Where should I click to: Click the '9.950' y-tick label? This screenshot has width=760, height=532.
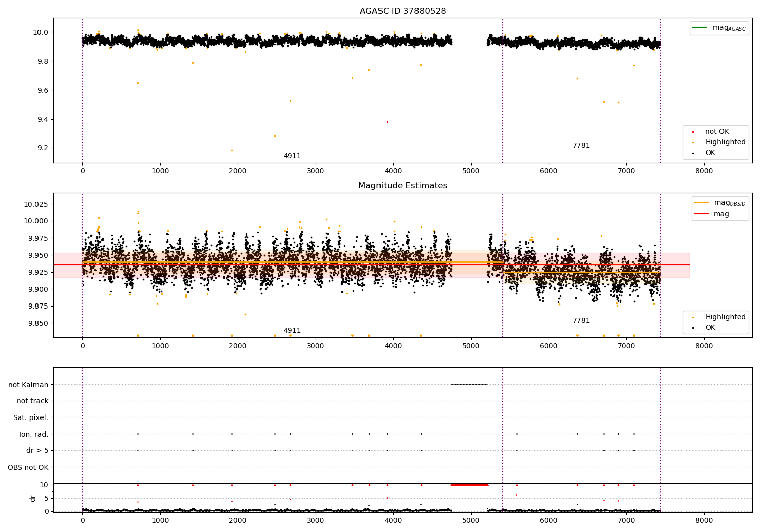(x=39, y=255)
